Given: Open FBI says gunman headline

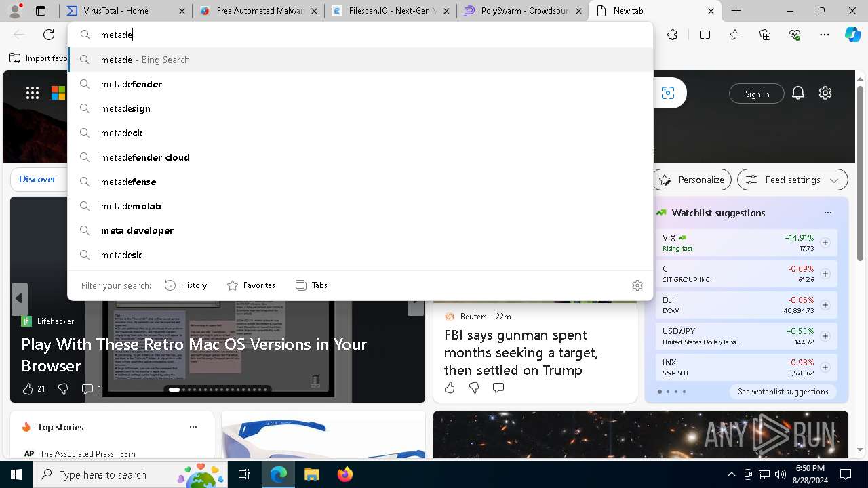Looking at the screenshot, I should click(x=521, y=352).
